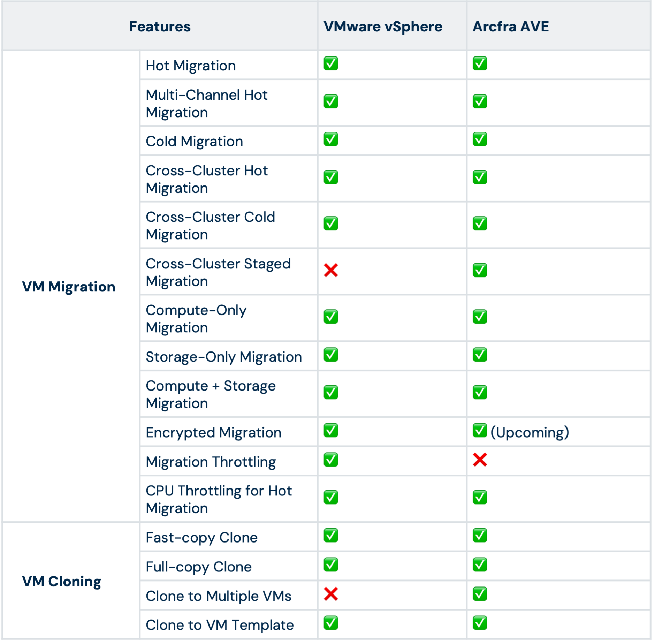Click VMware's green check for Migration Throttling

pyautogui.click(x=331, y=460)
